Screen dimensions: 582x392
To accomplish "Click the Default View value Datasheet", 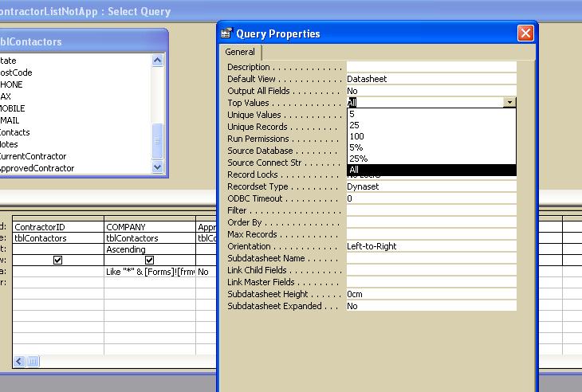I will 431,79.
